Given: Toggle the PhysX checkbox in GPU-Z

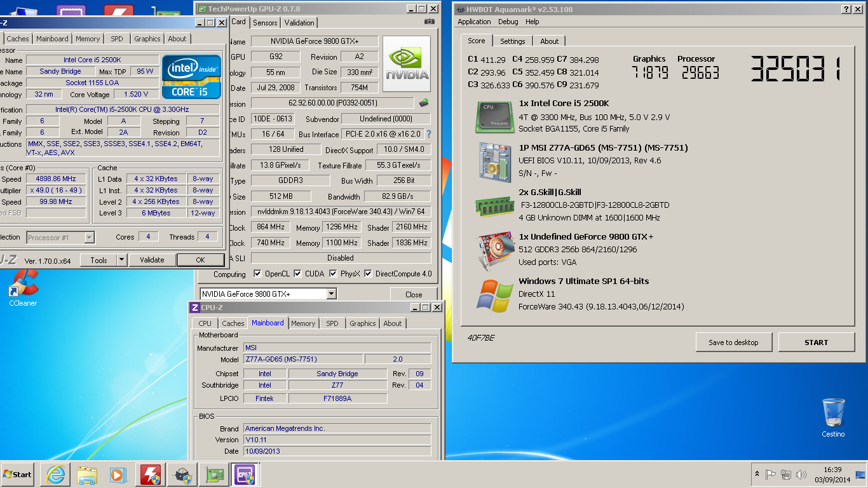Looking at the screenshot, I should click(x=334, y=274).
